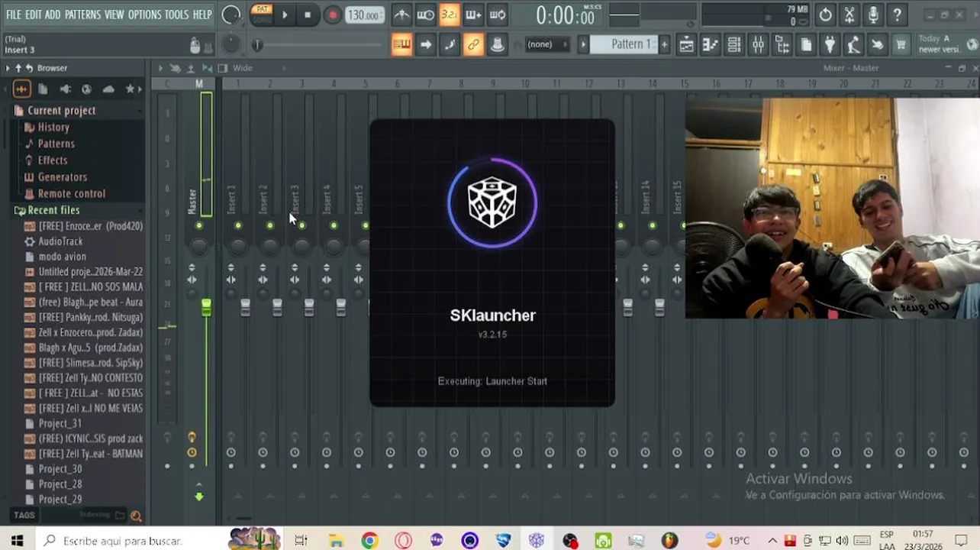Open the piano roll icon
The height and width of the screenshot is (550, 980).
pyautogui.click(x=711, y=44)
